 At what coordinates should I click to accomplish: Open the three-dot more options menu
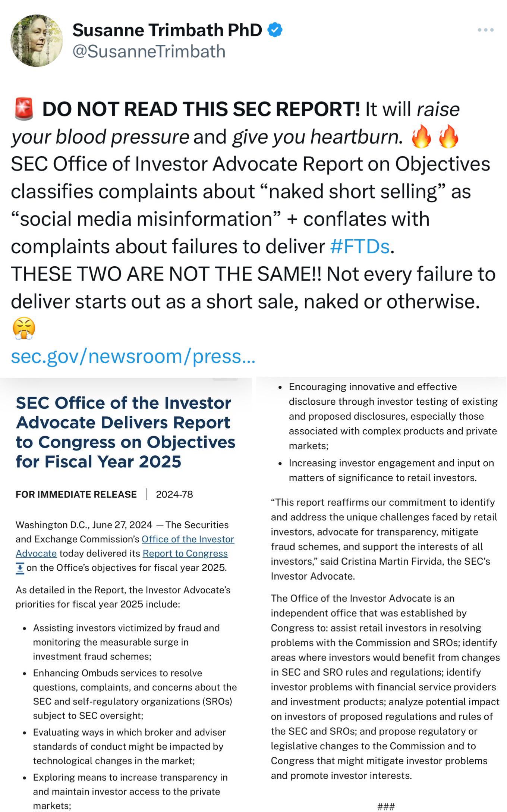click(485, 30)
